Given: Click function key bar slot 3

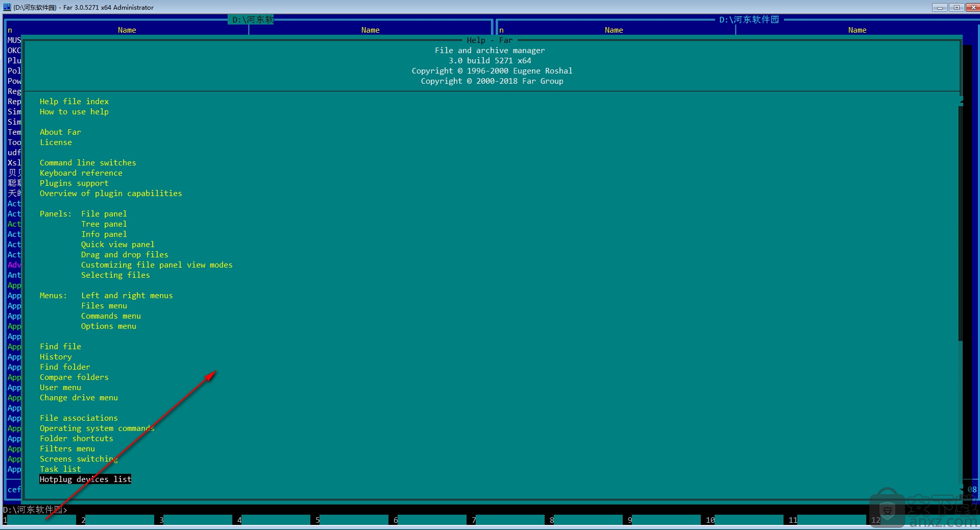Looking at the screenshot, I should [x=195, y=520].
